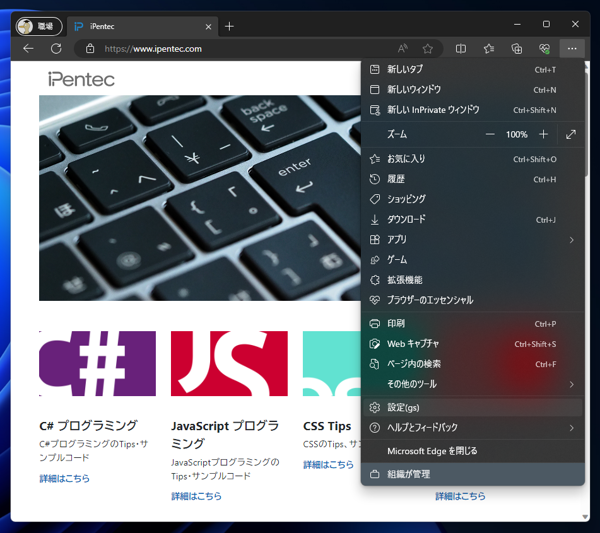Expand the アプリ submenu
Screen dimensions: 600x533
[x=473, y=240]
